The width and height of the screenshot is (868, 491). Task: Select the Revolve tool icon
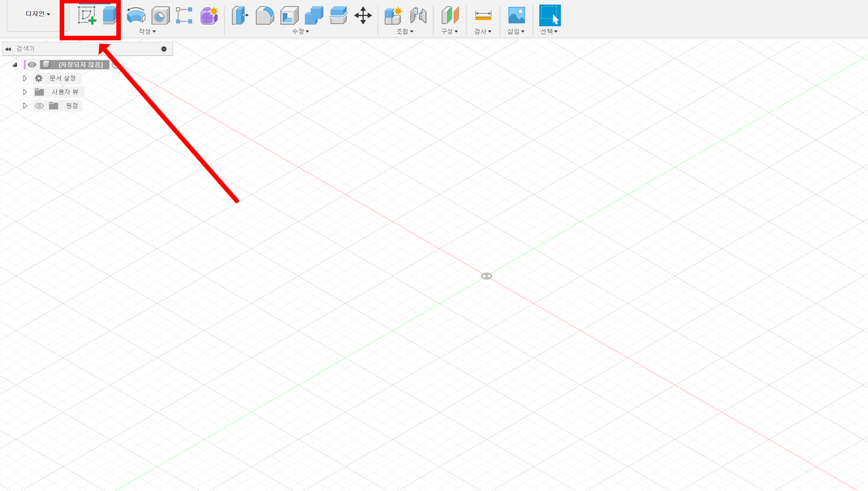136,16
